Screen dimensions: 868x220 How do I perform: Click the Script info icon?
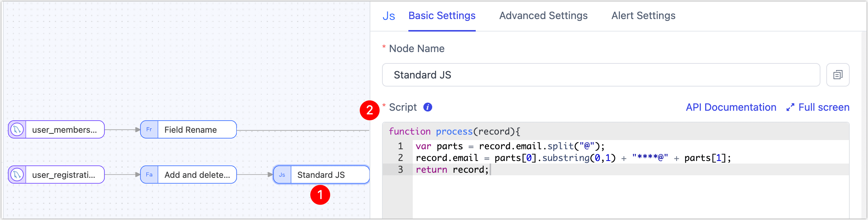tap(427, 107)
